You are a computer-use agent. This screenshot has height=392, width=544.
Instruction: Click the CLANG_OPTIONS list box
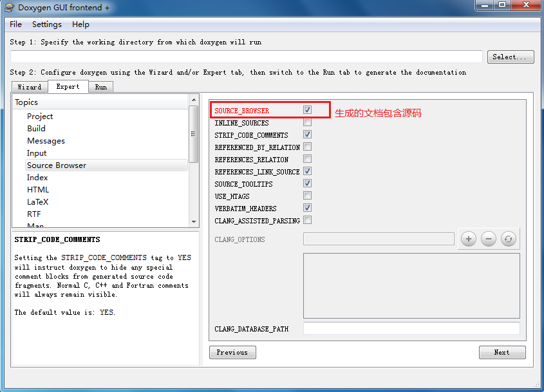411,286
